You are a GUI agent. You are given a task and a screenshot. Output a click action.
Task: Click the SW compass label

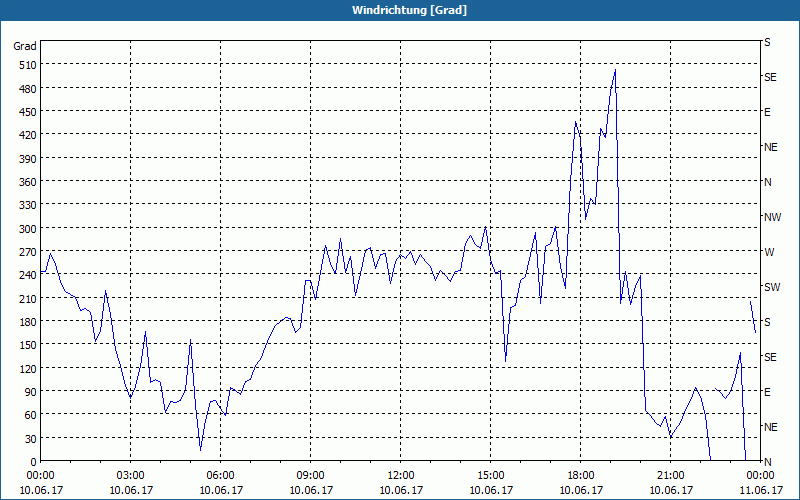click(x=772, y=287)
